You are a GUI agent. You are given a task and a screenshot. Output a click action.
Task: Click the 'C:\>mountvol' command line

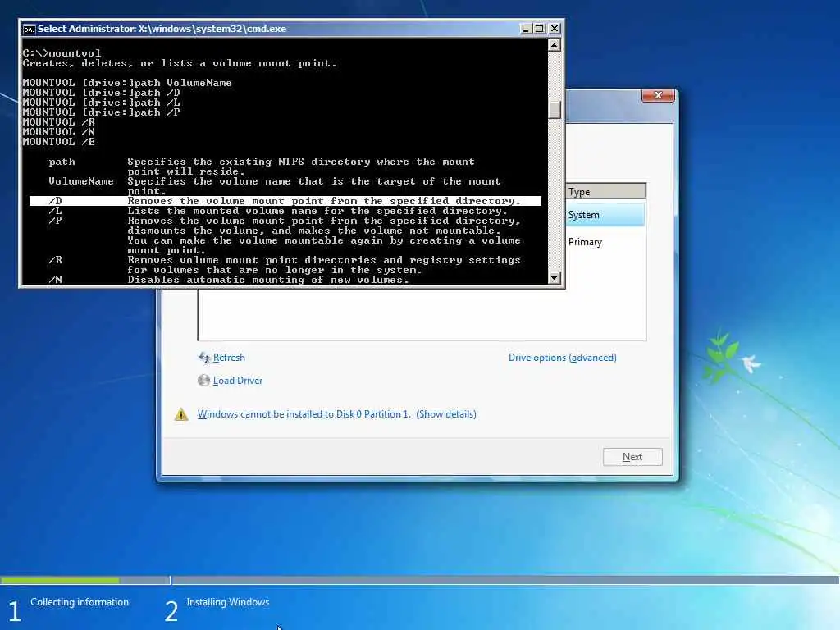[62, 53]
